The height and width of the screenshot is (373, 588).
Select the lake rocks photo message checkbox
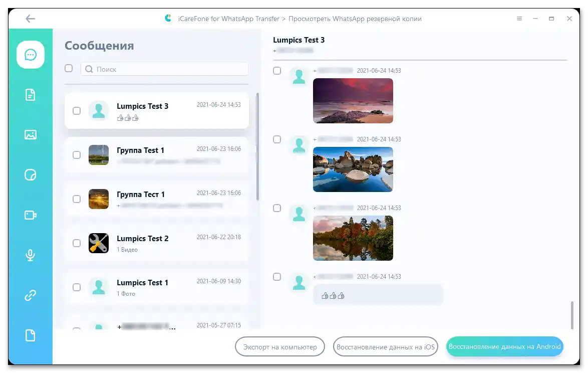point(277,139)
